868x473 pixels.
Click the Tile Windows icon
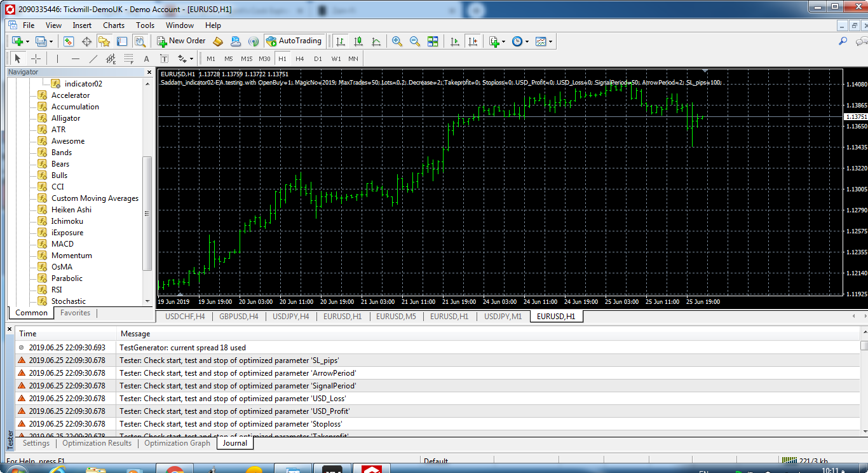tap(433, 41)
